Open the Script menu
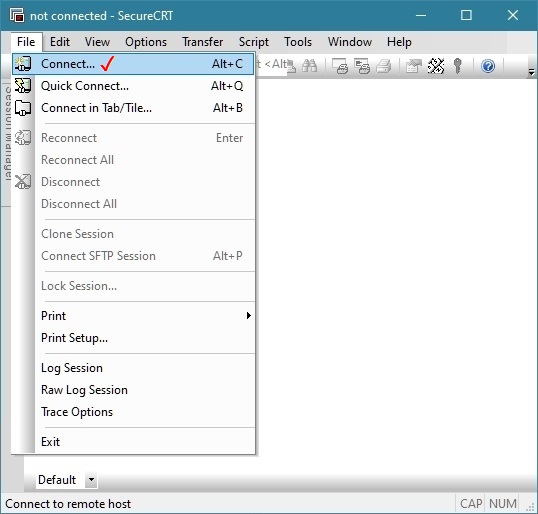Viewport: 538px width, 514px height. 254,42
